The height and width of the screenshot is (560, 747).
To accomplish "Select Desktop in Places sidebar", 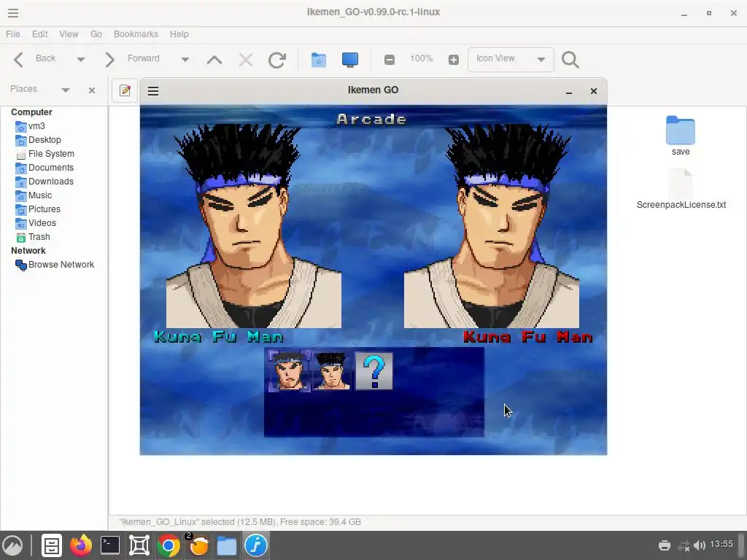I will point(44,140).
